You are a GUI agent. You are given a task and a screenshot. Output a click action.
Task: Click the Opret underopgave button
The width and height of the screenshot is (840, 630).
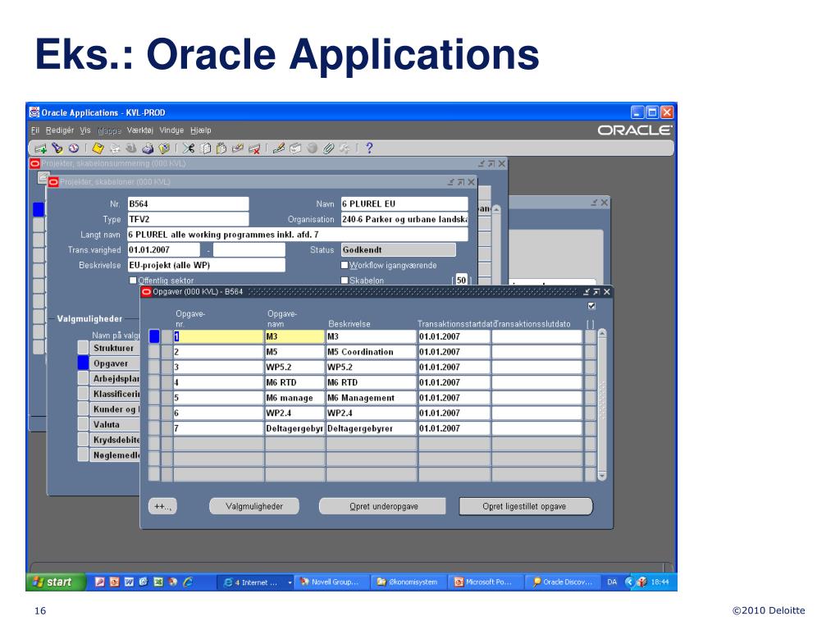[383, 506]
